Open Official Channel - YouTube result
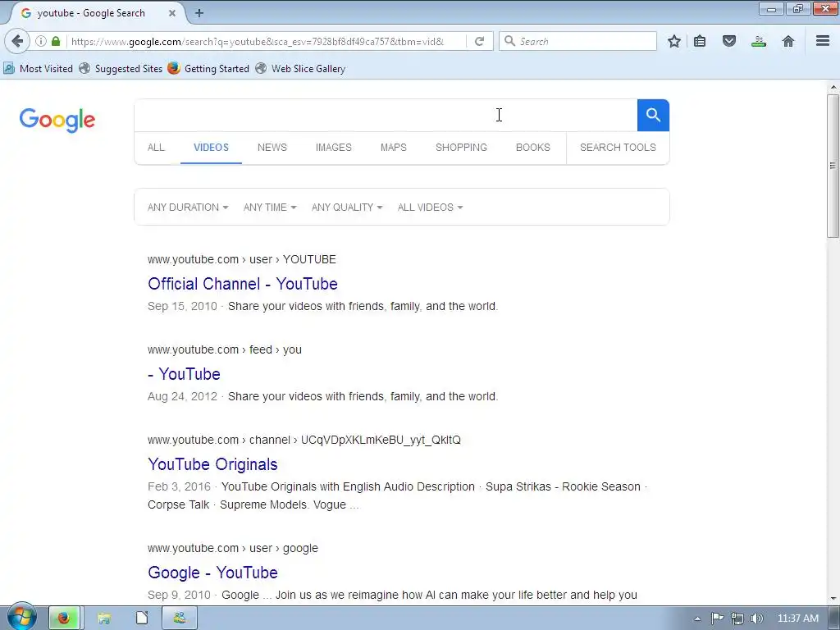 (x=243, y=284)
